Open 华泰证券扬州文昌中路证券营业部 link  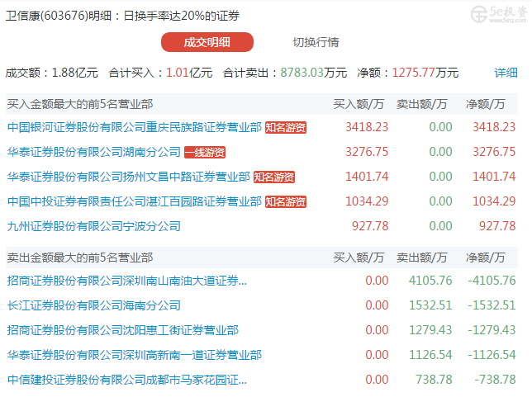129,177
